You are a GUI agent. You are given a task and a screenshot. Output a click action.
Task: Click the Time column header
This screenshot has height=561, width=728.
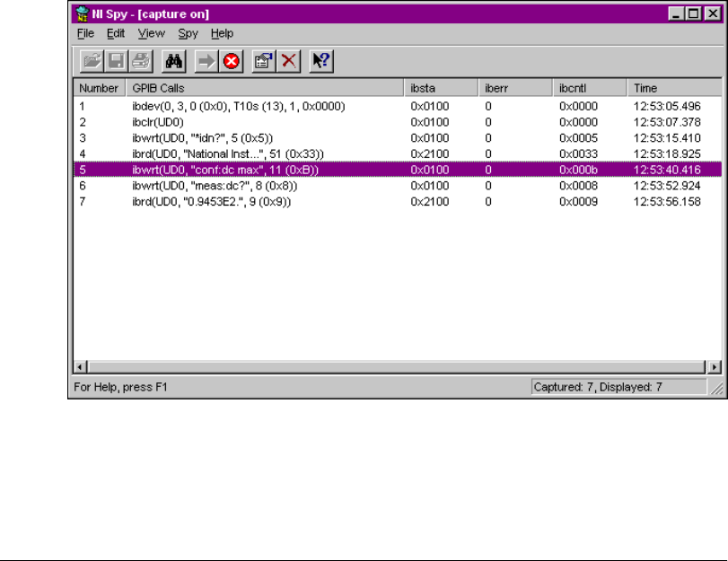pos(674,88)
